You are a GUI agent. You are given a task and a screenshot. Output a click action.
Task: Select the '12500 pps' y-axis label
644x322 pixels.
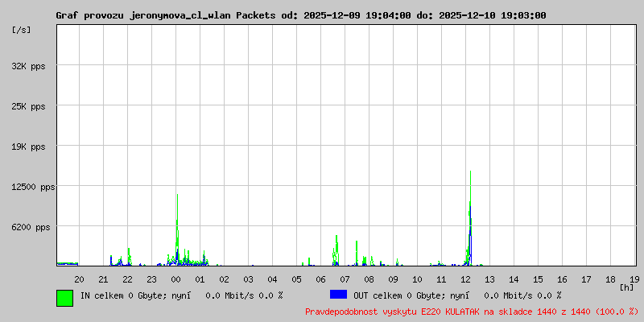[33, 187]
